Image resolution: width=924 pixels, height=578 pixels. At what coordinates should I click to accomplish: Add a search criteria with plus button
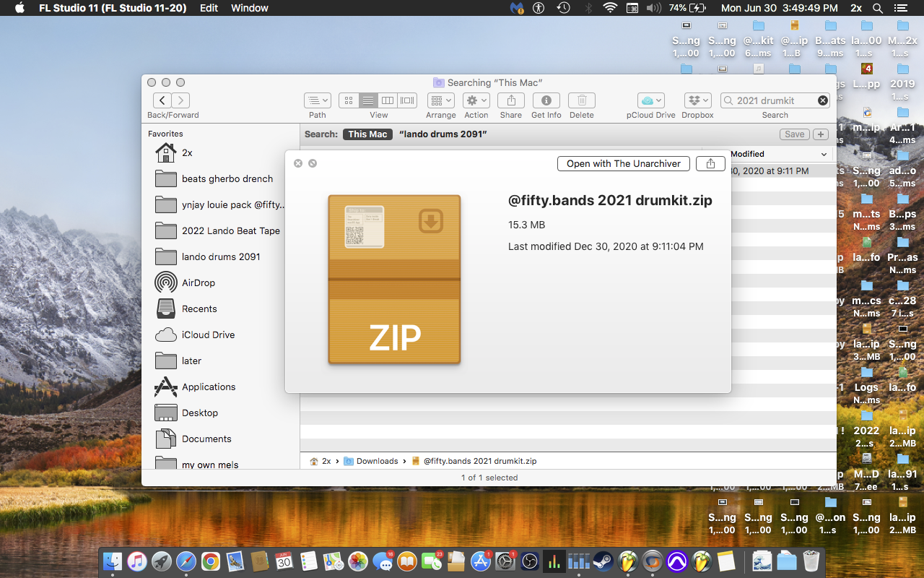(x=821, y=134)
